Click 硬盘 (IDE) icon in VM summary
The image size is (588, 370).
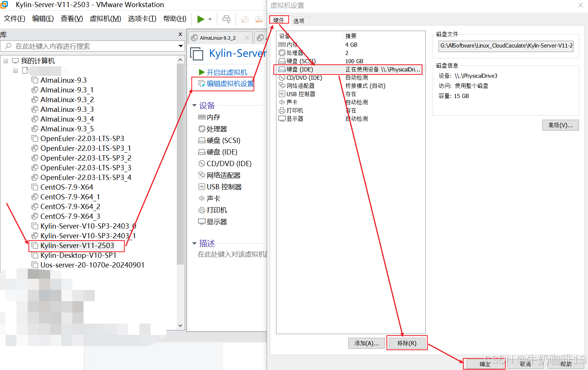[202, 152]
